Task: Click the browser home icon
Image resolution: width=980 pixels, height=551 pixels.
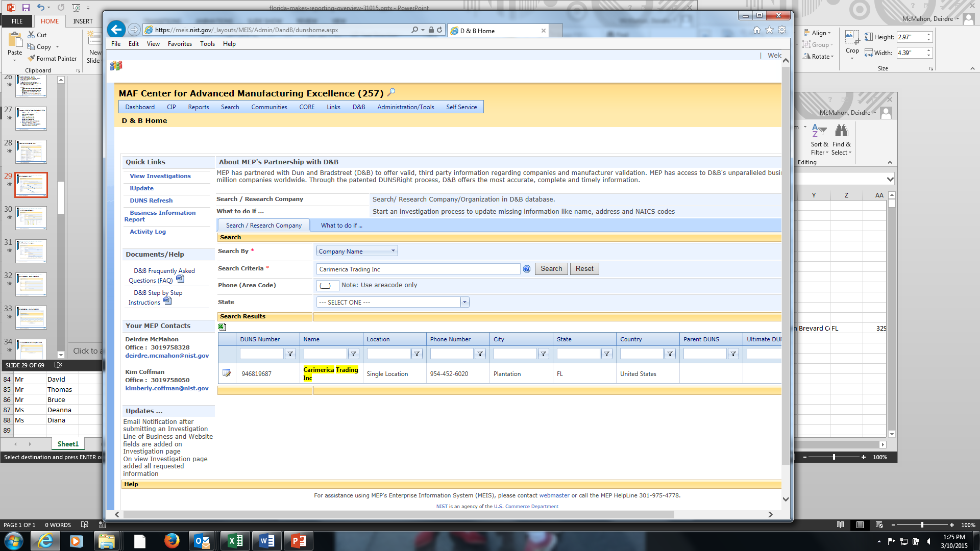Action: coord(757,30)
